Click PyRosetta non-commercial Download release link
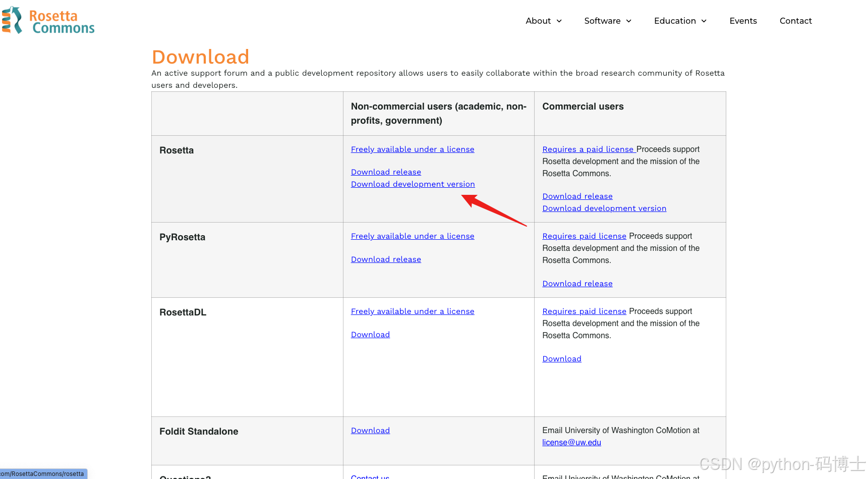Screen dimensions: 868x479 click(386, 259)
